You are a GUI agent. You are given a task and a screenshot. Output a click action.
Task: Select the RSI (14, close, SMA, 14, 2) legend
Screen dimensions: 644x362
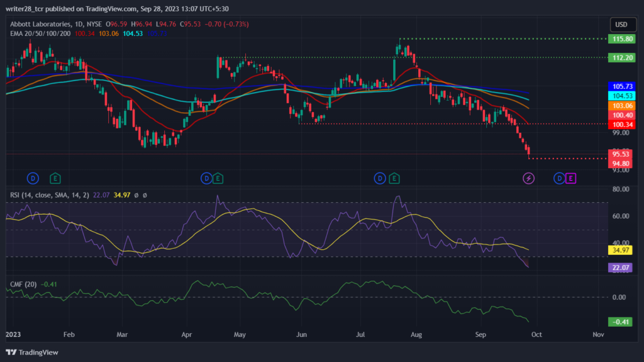(49, 195)
